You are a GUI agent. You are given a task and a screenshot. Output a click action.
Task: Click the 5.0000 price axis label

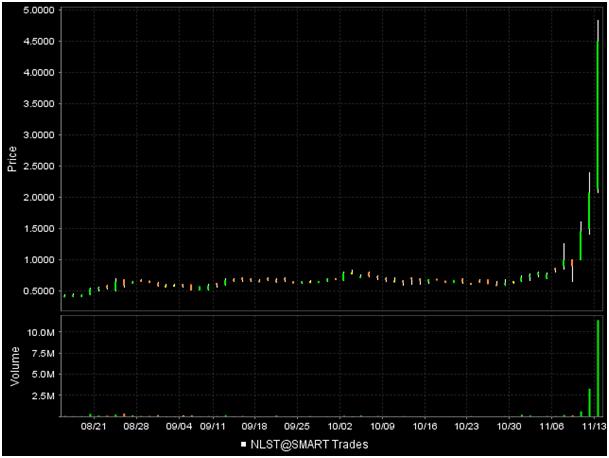tap(39, 10)
